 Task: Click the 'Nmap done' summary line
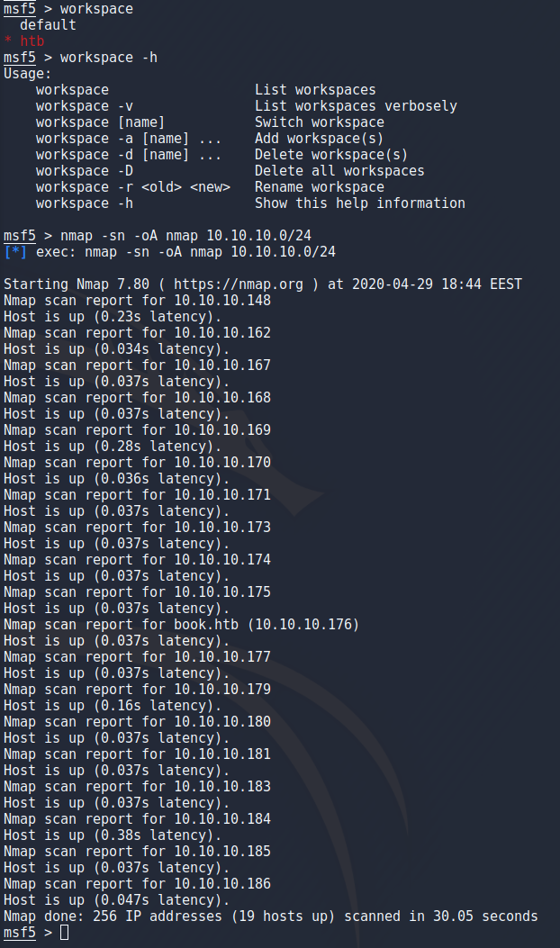coord(270,916)
